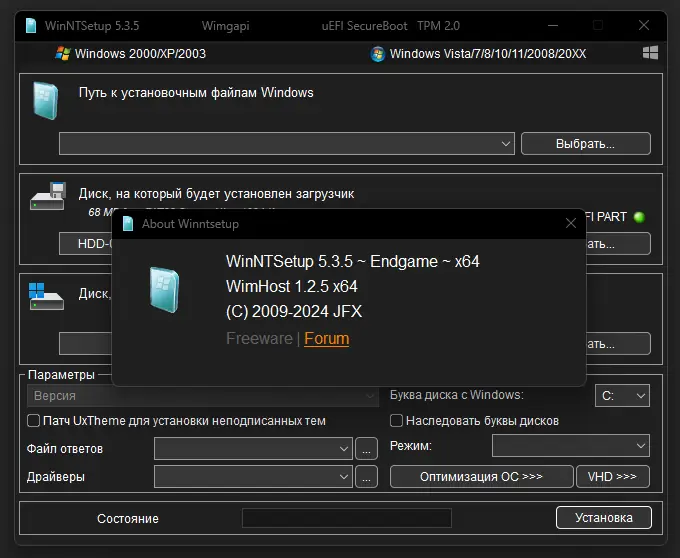Enable Патч UxTheme checkbox

[x=33, y=421]
